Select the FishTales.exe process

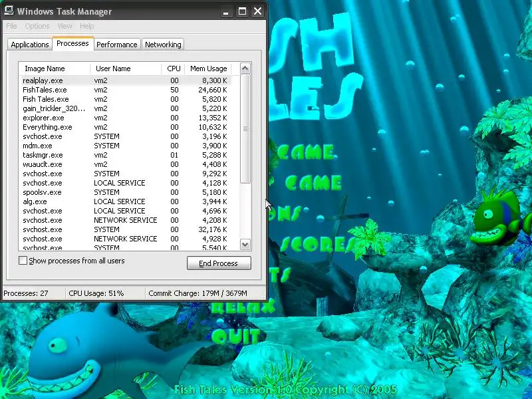coord(125,90)
